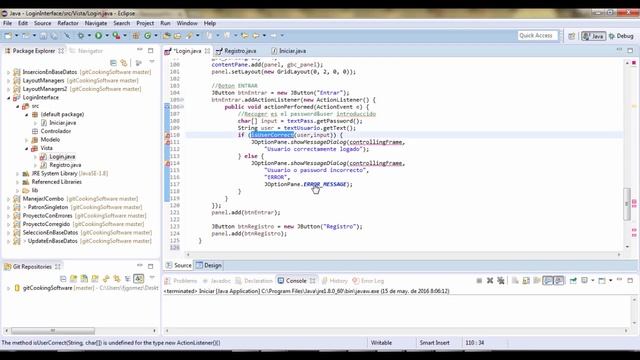Collapse the Vista package
This screenshot has height=360, width=640.
pos(27,149)
